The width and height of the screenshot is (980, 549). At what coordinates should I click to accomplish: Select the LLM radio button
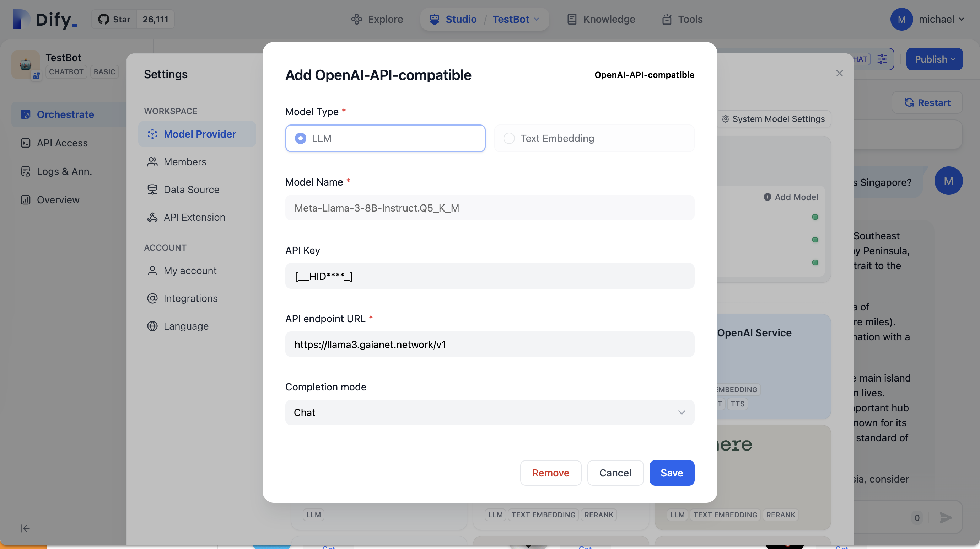pos(300,137)
